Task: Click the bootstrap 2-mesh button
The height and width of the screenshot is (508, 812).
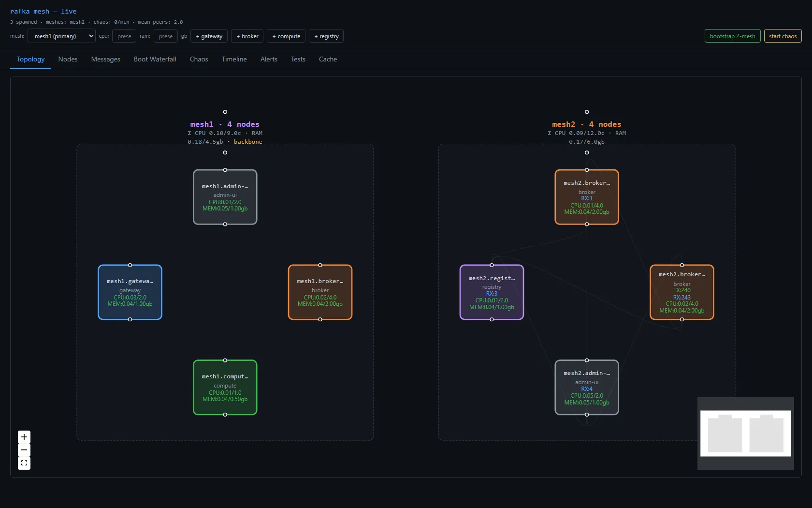Action: (x=732, y=36)
